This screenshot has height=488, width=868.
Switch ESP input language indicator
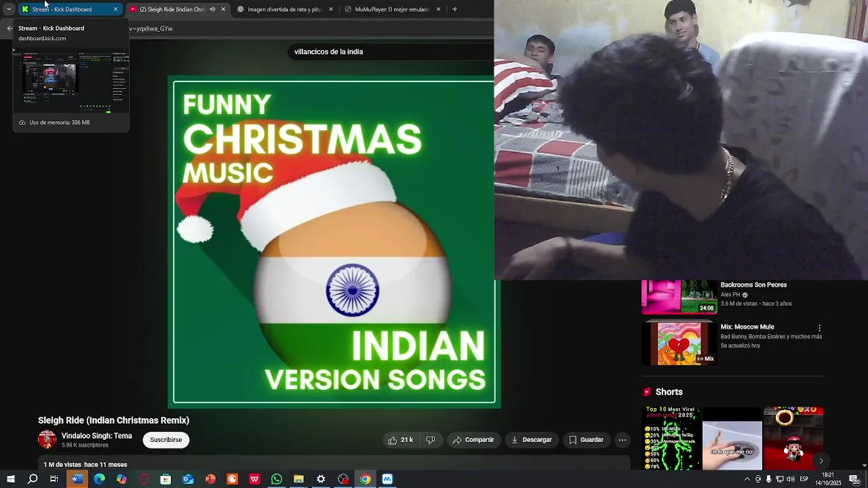(x=804, y=479)
